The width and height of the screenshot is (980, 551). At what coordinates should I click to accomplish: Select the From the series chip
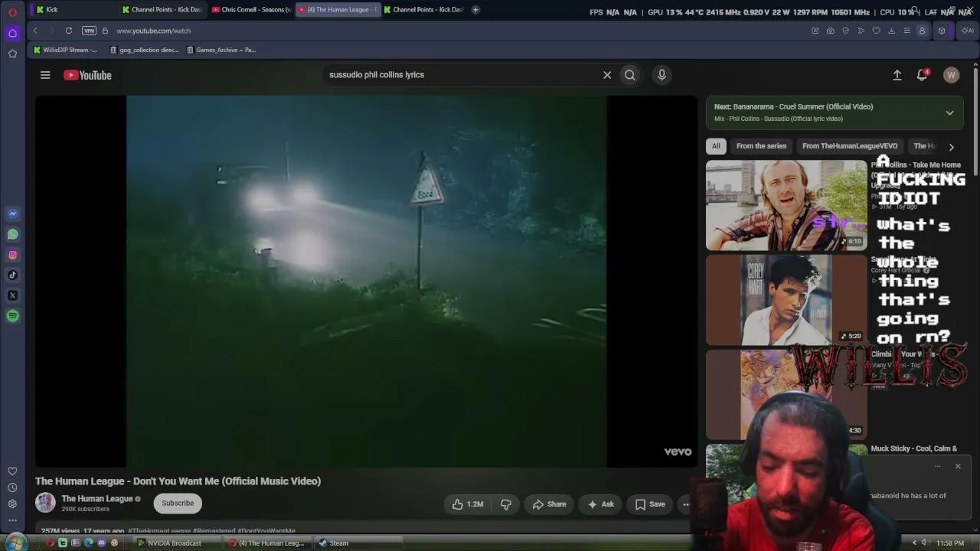[x=761, y=146]
